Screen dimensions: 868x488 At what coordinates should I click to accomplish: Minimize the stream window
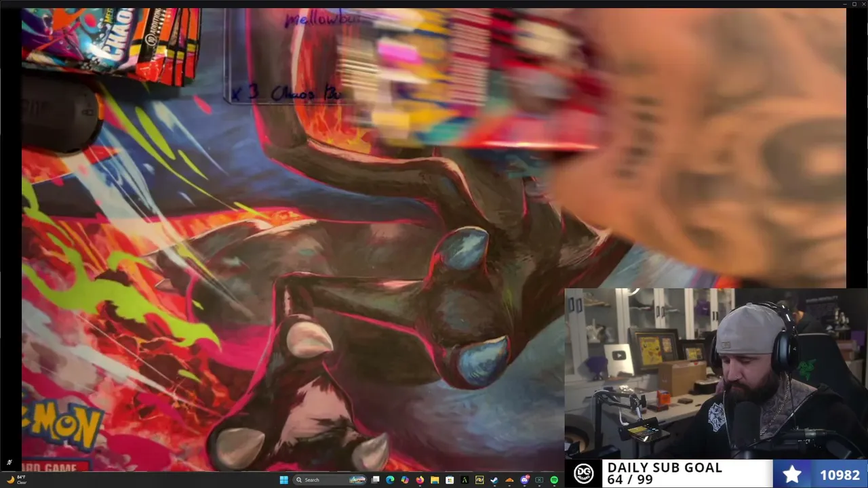[x=845, y=4]
